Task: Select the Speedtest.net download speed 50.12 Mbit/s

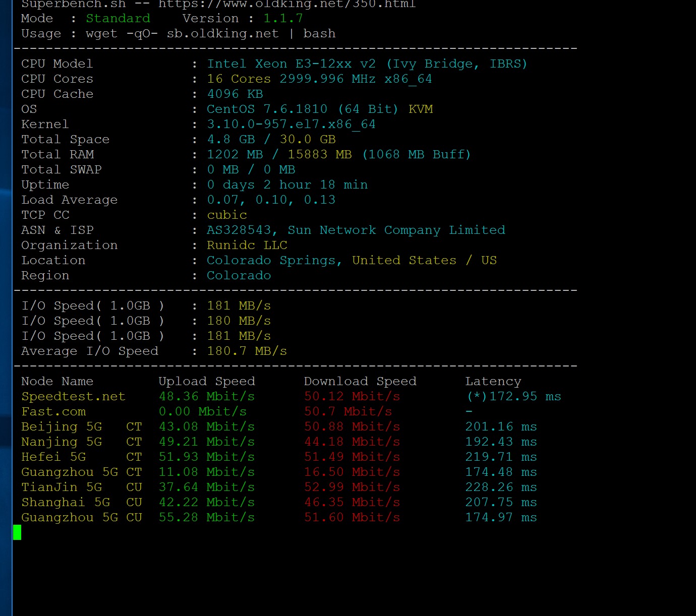Action: tap(352, 397)
